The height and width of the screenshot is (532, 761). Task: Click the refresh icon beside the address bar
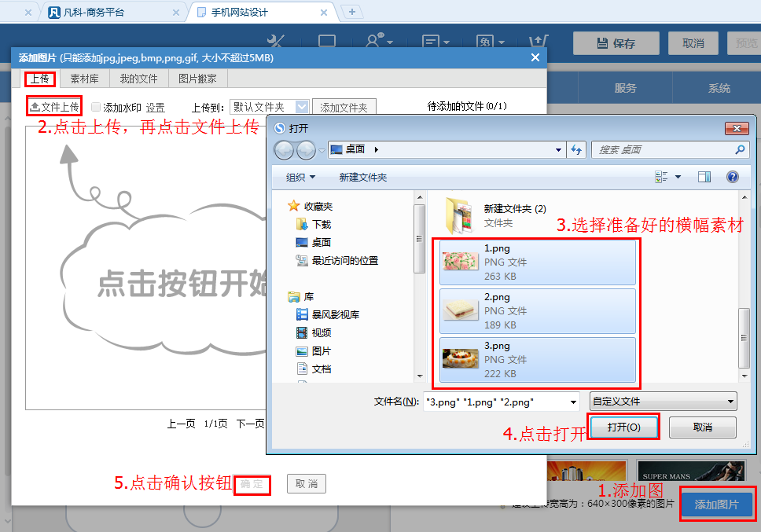(x=576, y=150)
